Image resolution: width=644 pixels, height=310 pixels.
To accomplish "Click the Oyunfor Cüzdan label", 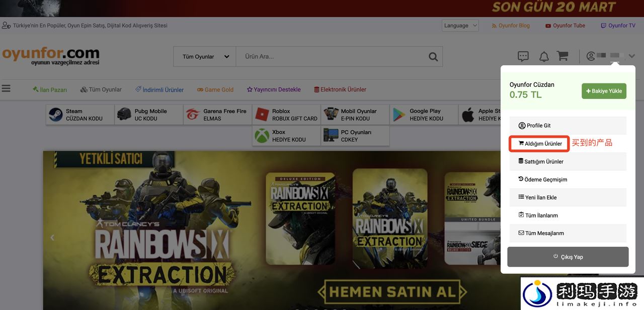I will (x=532, y=84).
